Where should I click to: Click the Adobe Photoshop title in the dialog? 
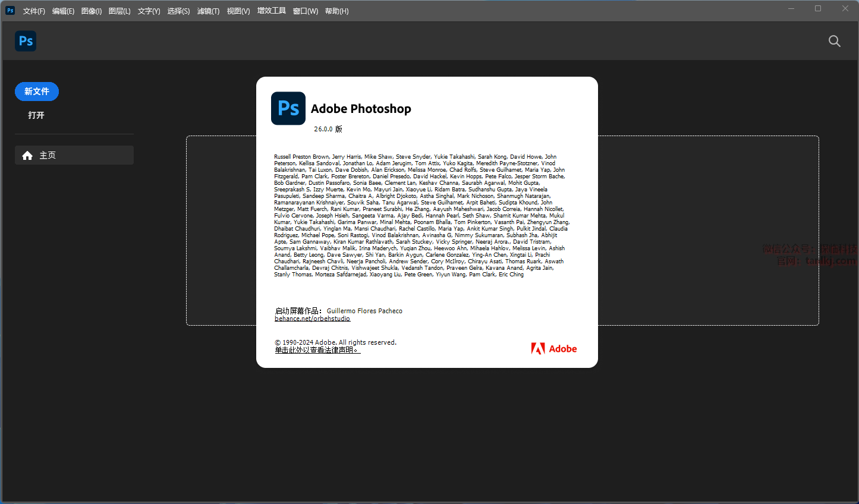pos(361,109)
